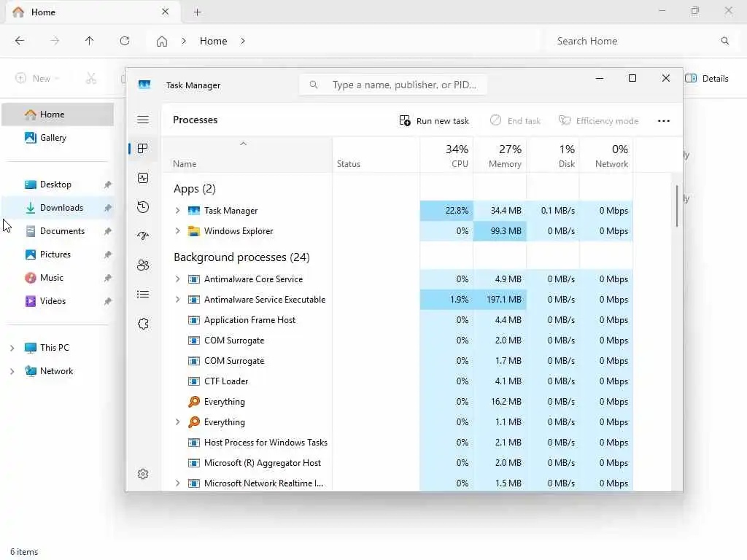Click the Apps (2) group header
747x560 pixels.
[x=194, y=189]
